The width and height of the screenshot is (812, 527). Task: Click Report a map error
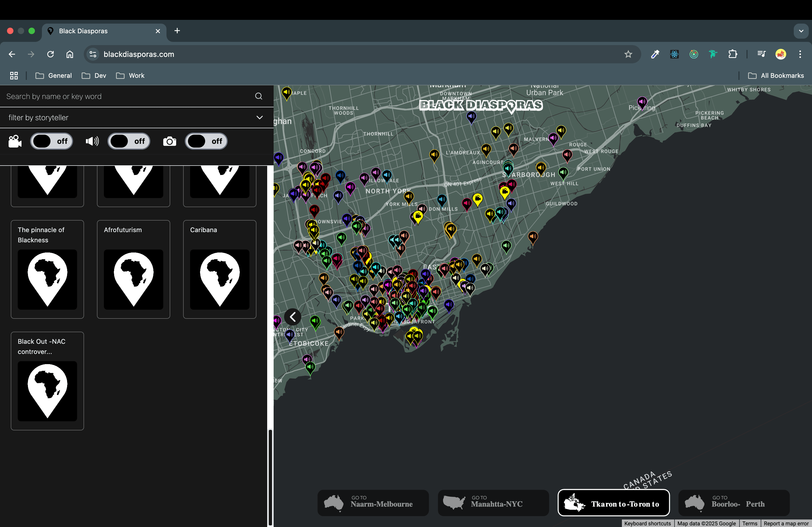click(x=786, y=523)
